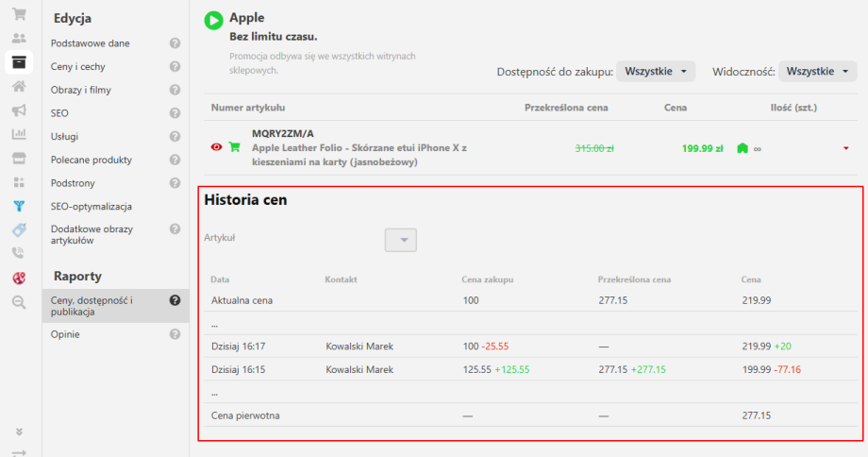Click help icon next to Opinie
Viewport: 868px width, 457px height.
click(x=175, y=334)
